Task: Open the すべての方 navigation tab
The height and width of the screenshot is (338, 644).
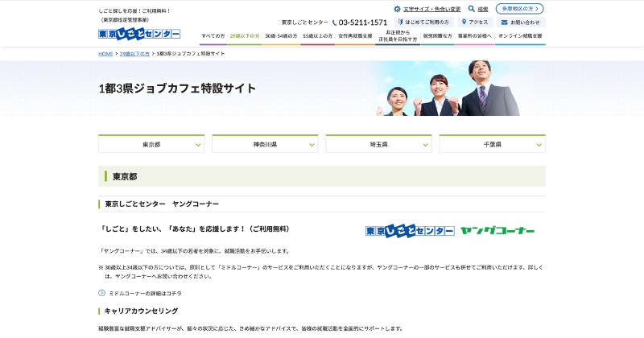Action: pos(213,36)
